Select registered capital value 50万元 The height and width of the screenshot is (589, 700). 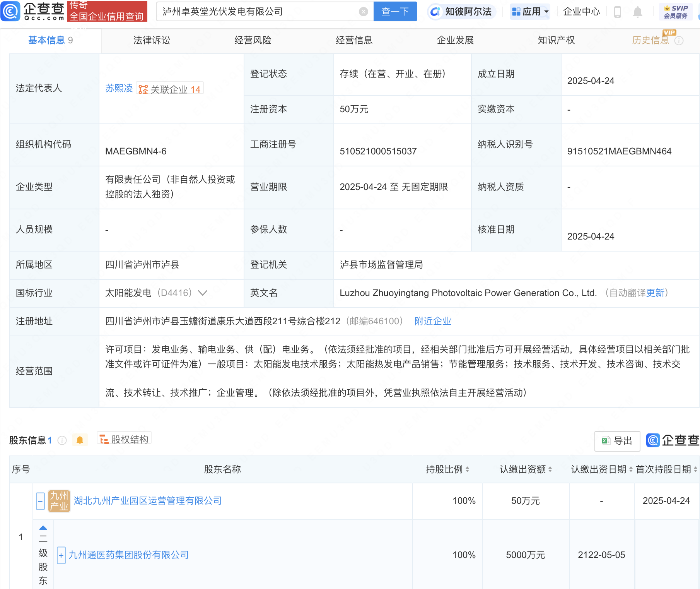[x=354, y=109]
